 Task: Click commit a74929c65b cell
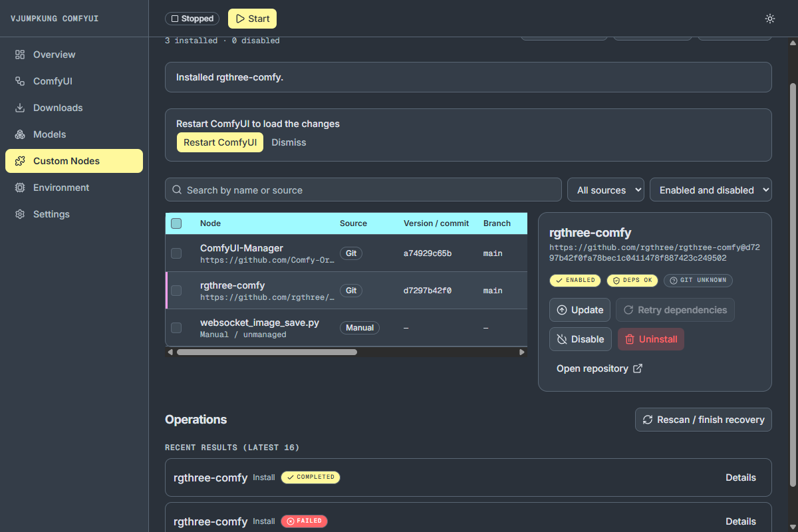(x=428, y=253)
